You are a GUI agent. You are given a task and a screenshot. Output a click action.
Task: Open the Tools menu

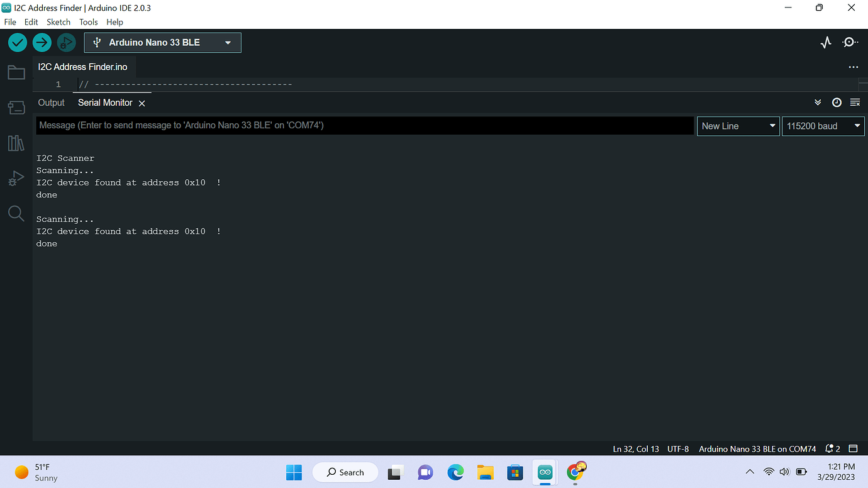pyautogui.click(x=88, y=21)
